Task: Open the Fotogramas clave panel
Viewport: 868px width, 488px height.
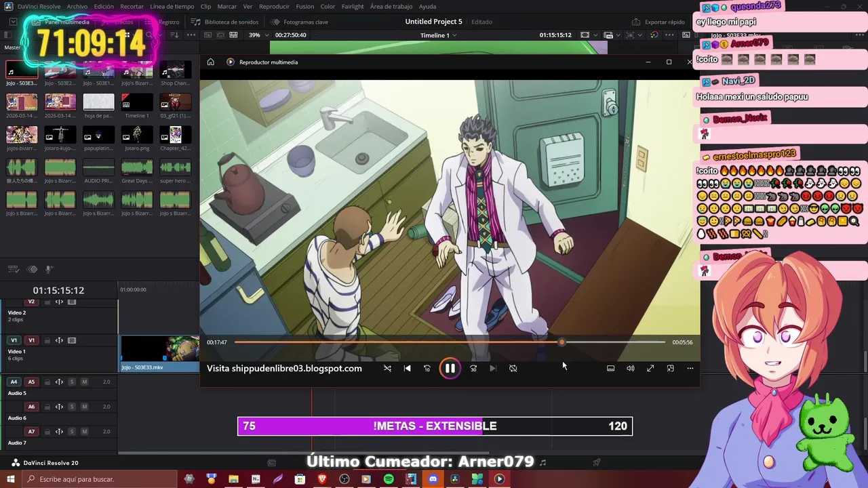Action: pyautogui.click(x=299, y=22)
